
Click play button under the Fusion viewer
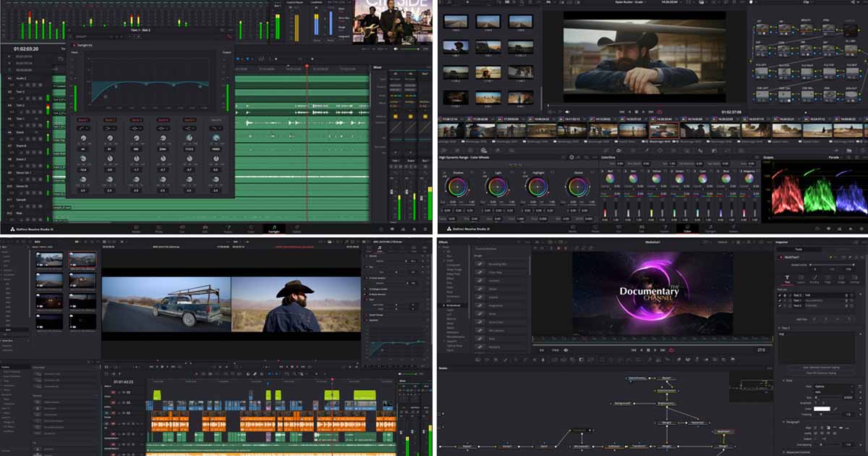655,350
